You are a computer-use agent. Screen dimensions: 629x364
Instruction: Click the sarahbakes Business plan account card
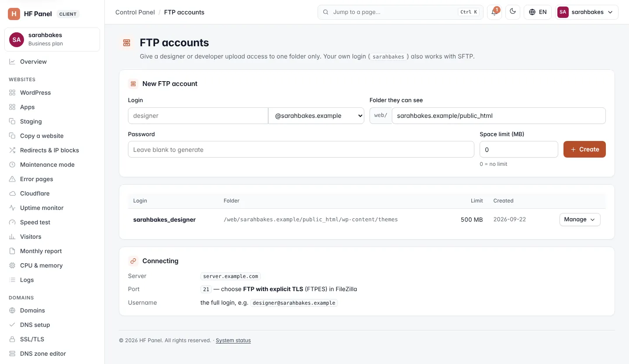(x=52, y=39)
